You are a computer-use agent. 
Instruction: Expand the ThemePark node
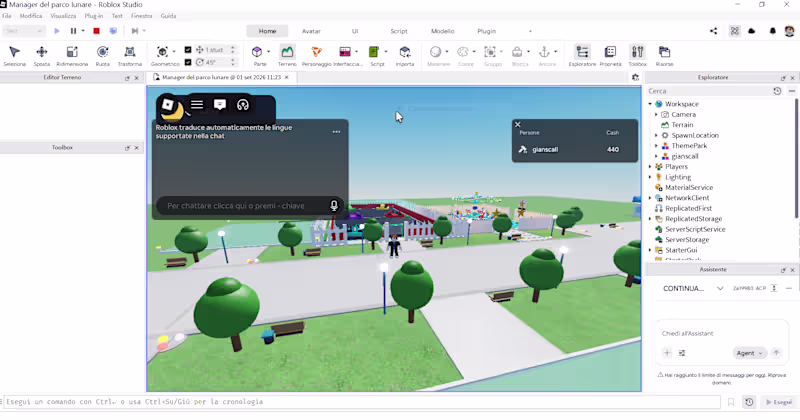657,146
